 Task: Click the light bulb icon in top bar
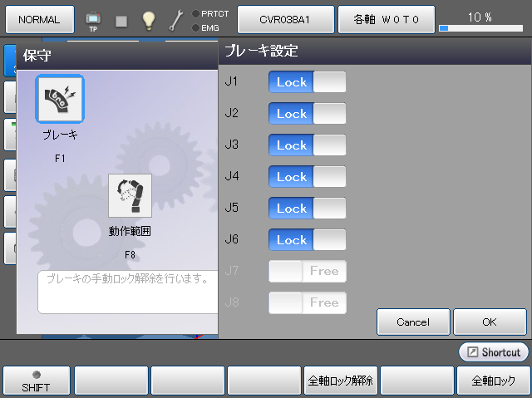pos(148,19)
